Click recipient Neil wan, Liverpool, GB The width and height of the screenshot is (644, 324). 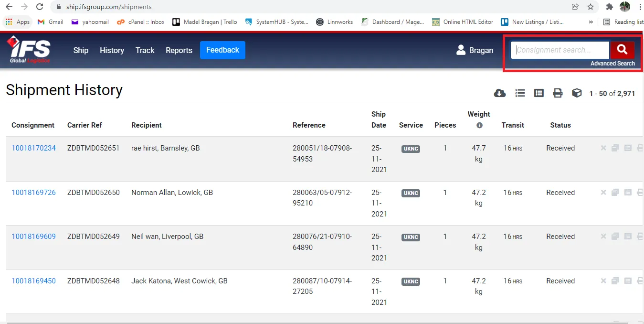pos(168,237)
